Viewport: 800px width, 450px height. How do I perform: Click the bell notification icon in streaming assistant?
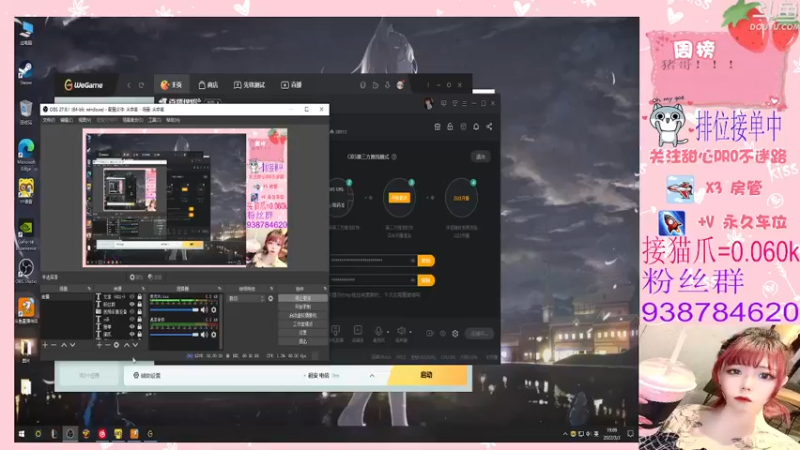(476, 127)
